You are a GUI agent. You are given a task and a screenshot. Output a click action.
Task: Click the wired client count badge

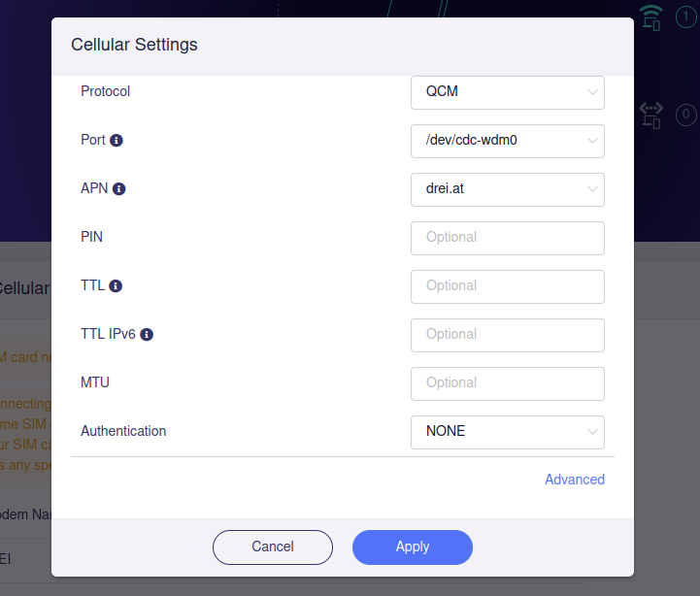pyautogui.click(x=685, y=116)
